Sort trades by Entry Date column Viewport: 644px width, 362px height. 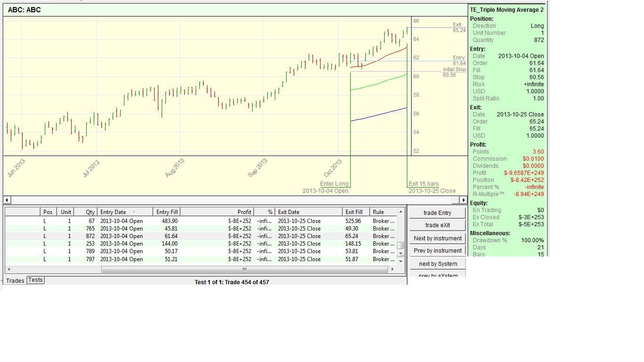click(125, 212)
